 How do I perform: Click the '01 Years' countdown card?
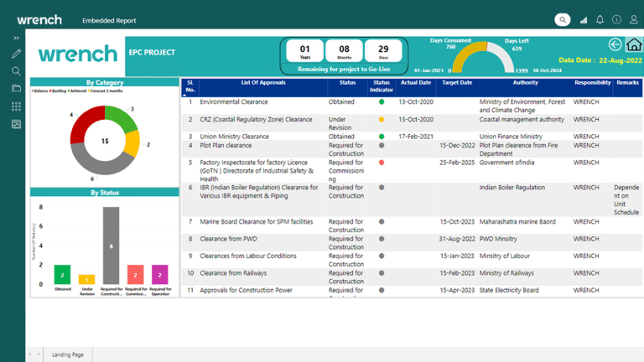click(304, 50)
